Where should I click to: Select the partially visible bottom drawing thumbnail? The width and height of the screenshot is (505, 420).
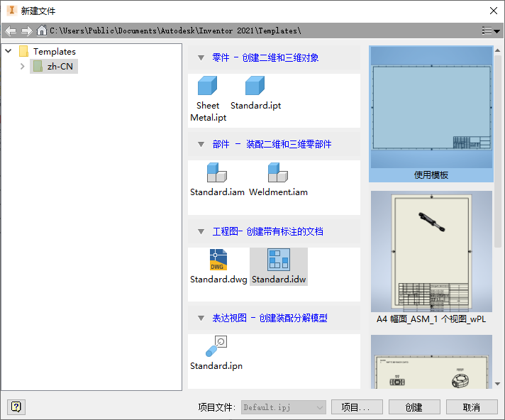[431, 362]
